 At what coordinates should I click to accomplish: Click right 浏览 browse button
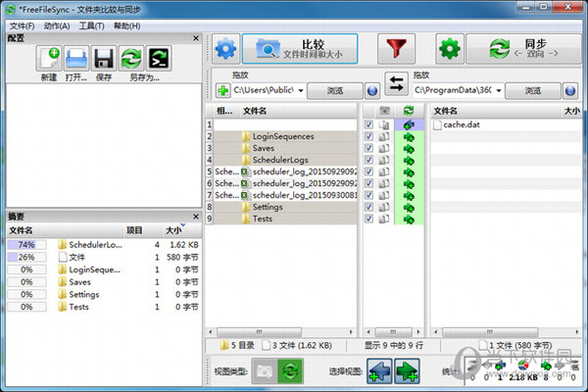click(x=533, y=91)
